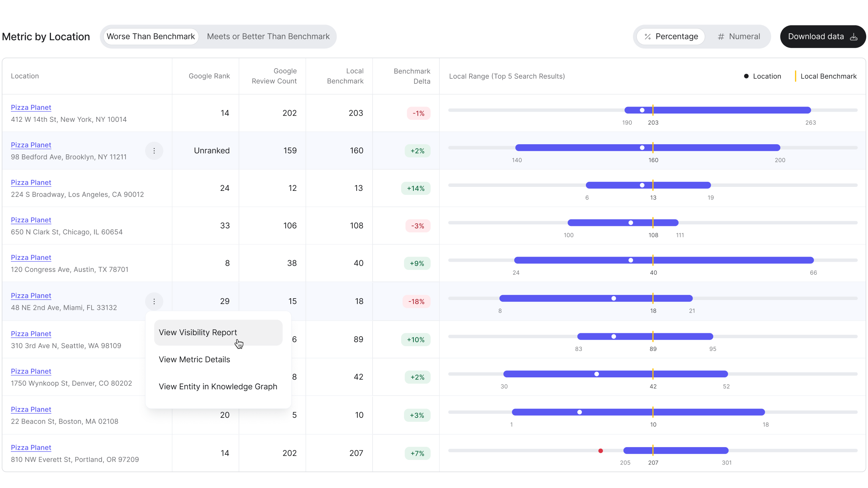Click the red dot on Portland range bar
The image size is (868, 488).
pos(600,451)
